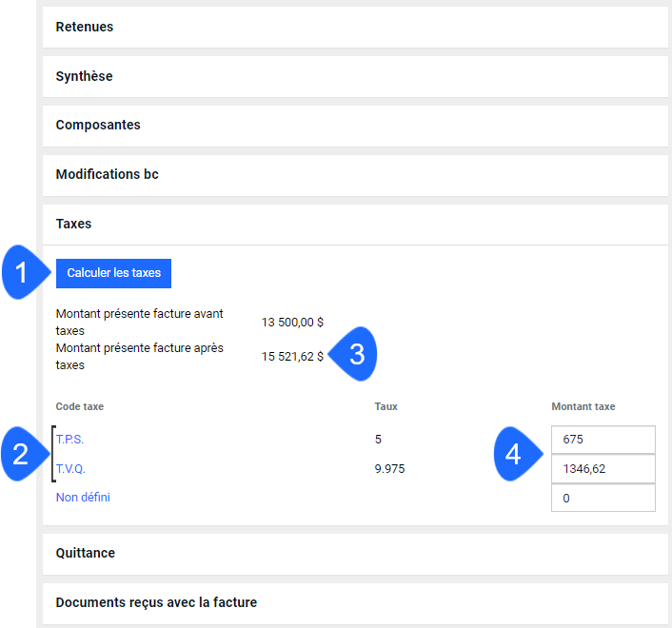
Task: Click the after-tax amount 15 521,62 $
Action: 292,357
